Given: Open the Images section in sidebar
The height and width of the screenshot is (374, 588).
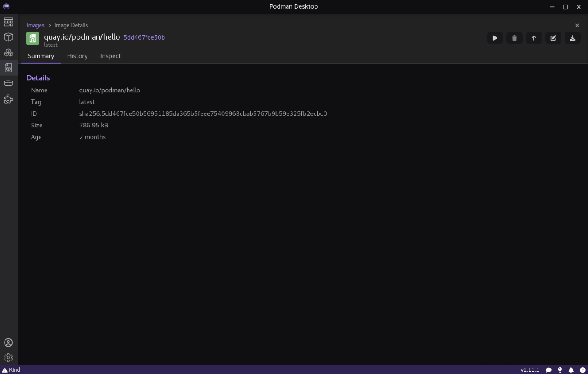Looking at the screenshot, I should [8, 68].
